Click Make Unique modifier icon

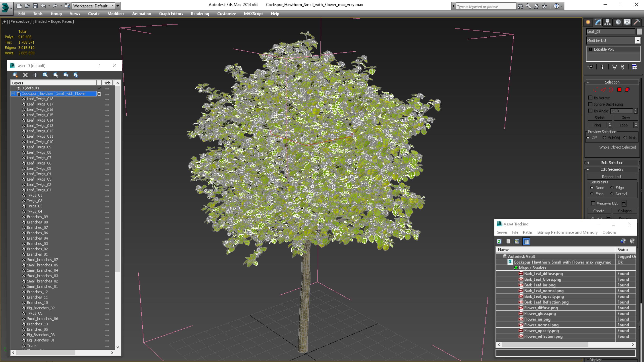pos(614,67)
